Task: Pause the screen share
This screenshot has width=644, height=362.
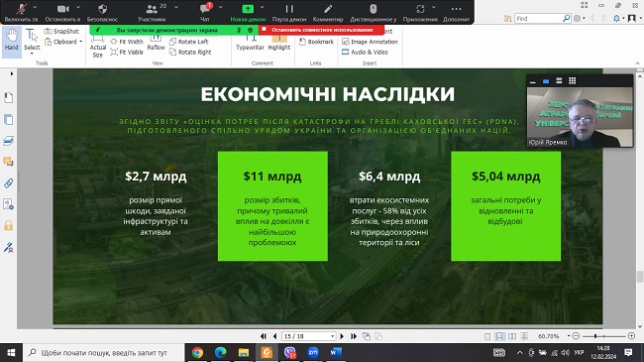Action: (289, 12)
